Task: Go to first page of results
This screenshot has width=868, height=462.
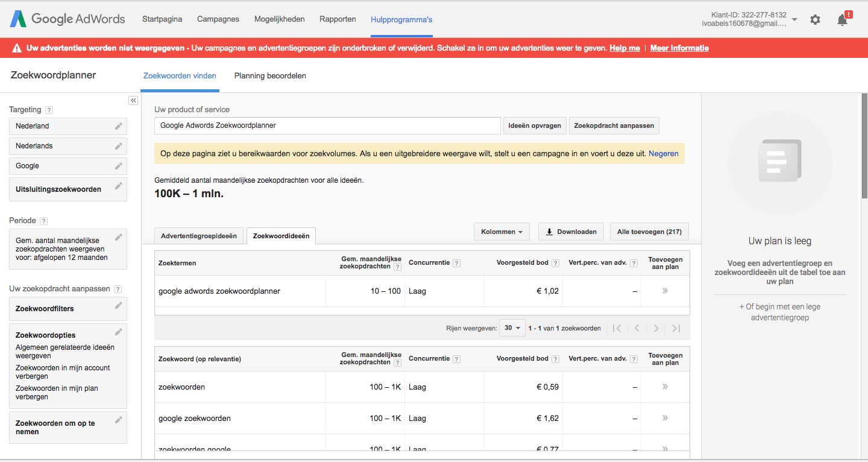Action: pyautogui.click(x=616, y=328)
